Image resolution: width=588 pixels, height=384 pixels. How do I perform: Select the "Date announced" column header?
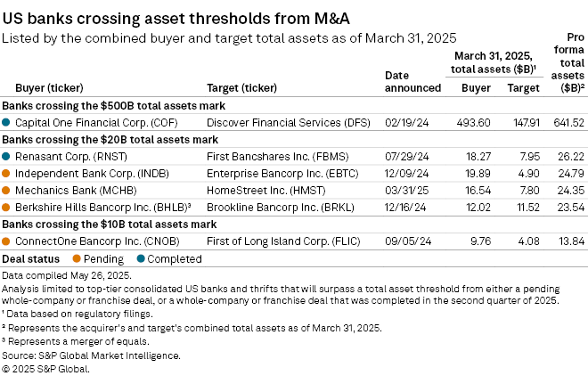tap(412, 82)
